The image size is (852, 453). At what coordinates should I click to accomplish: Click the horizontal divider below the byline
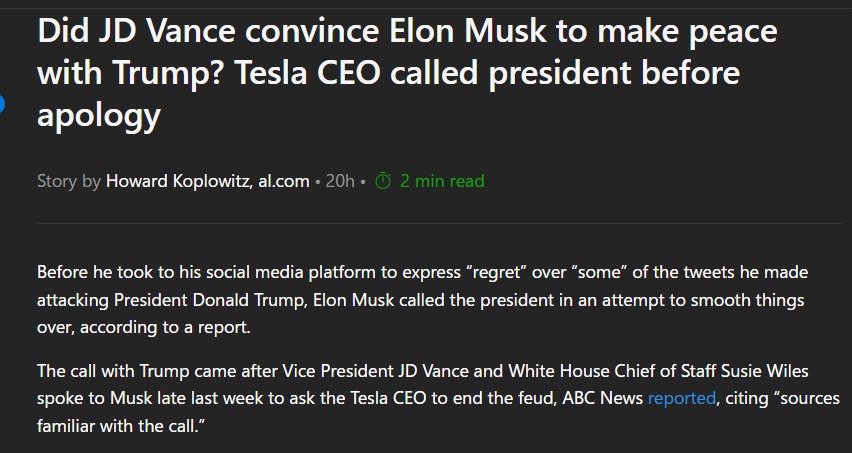click(440, 223)
